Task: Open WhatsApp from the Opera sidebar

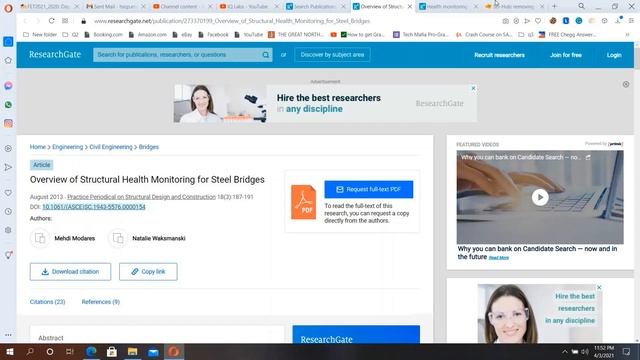Action: click(x=8, y=104)
